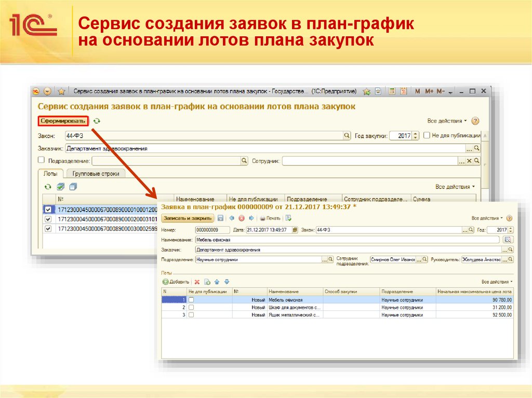Click icon button right of Наименование field
This screenshot has width=532, height=398.
[508, 240]
